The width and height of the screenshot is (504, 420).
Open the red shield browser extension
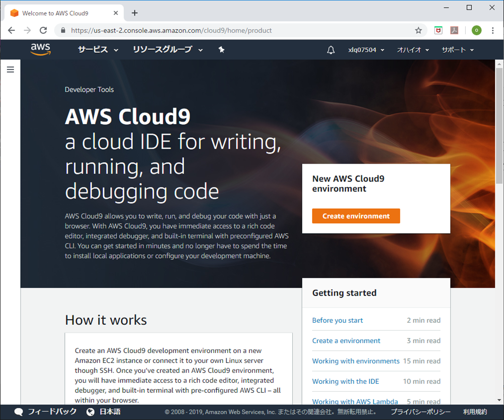pyautogui.click(x=438, y=30)
